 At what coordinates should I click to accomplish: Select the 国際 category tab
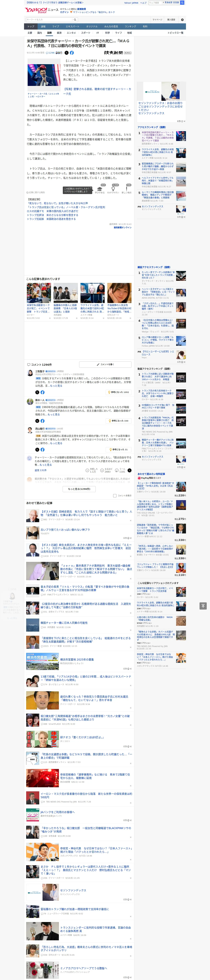pyautogui.click(x=49, y=33)
